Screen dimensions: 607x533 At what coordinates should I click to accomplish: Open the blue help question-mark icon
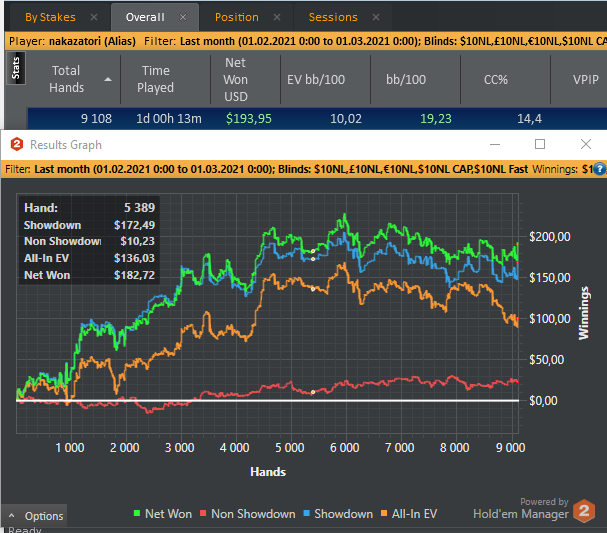(600, 169)
